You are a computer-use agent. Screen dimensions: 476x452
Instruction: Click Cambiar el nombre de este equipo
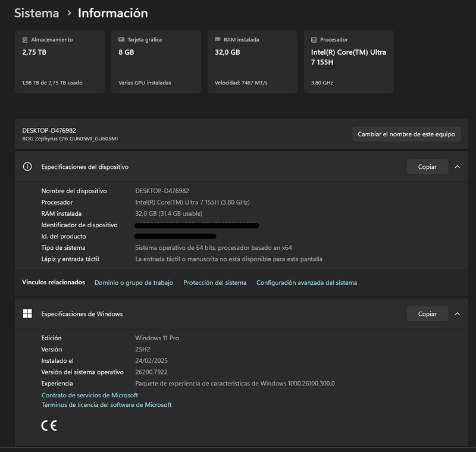coord(406,134)
